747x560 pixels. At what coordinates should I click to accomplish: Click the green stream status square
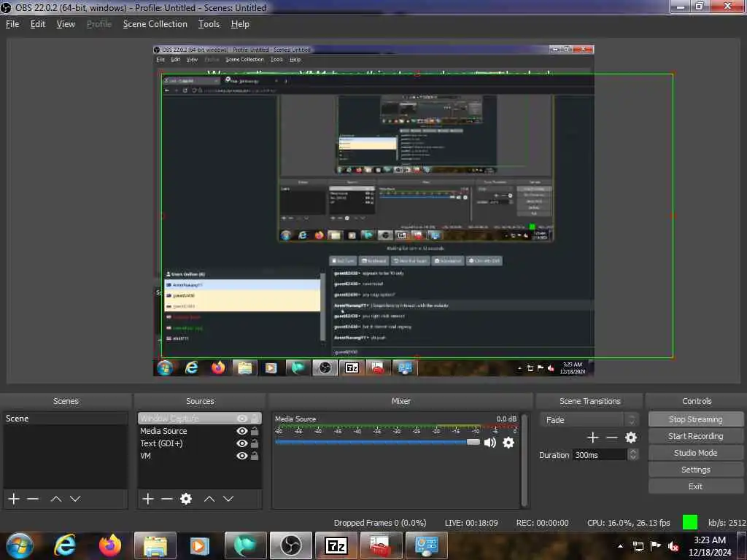coord(690,522)
